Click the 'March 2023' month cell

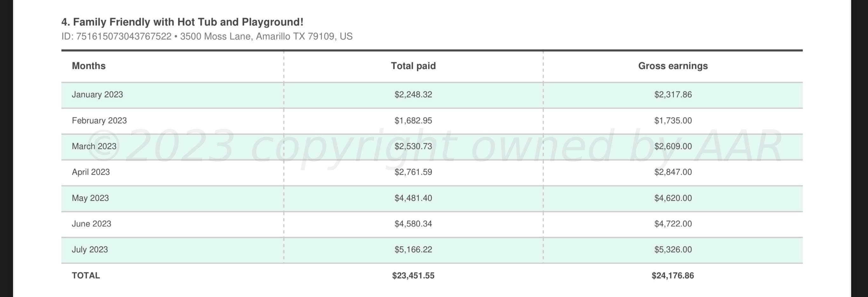tap(94, 146)
